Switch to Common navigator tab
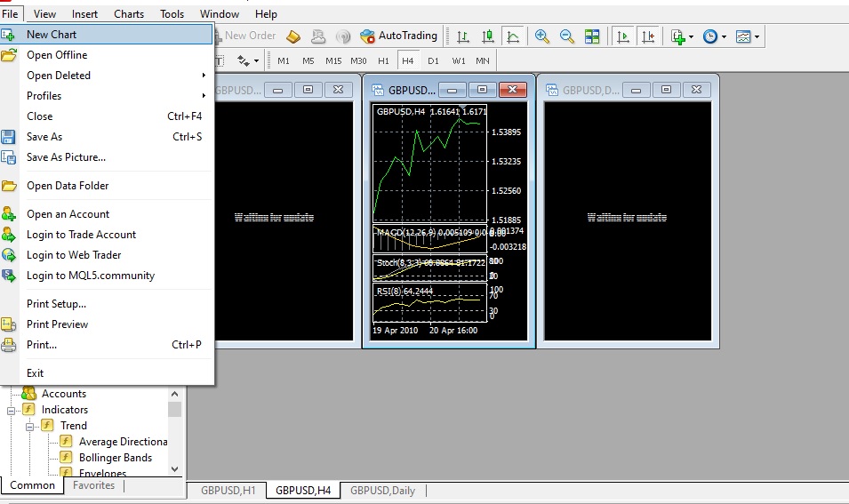849x504 pixels. tap(32, 485)
